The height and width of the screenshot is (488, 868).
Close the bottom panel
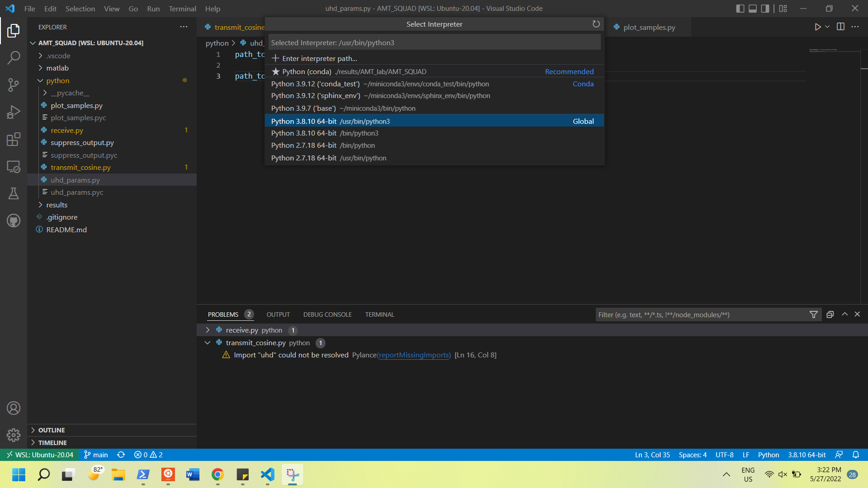coord(857,314)
